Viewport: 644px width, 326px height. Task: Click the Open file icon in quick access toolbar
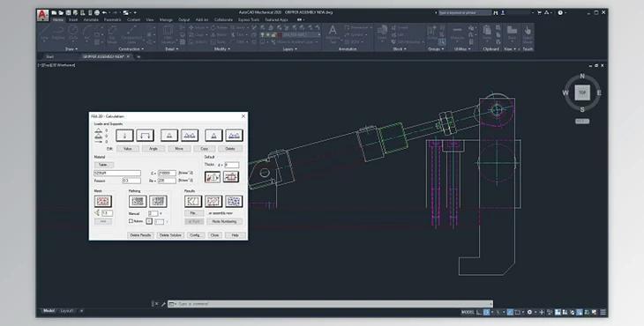coord(61,12)
